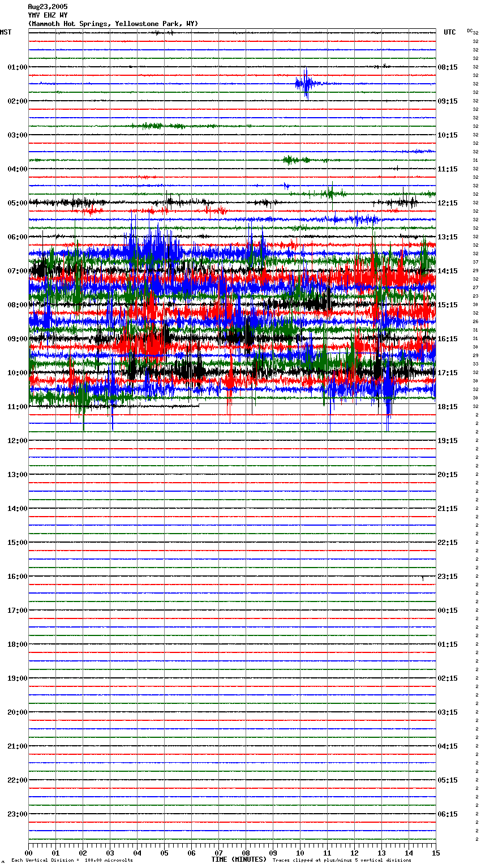Click the TIME (MINUTES) axis title
The width and height of the screenshot is (481, 868).
point(239,860)
